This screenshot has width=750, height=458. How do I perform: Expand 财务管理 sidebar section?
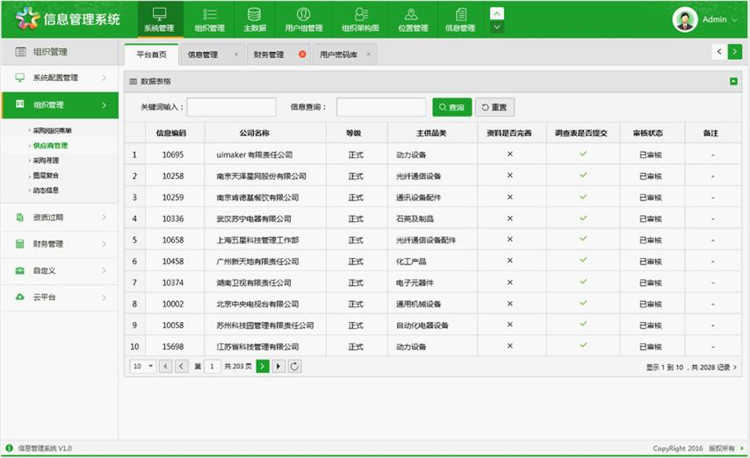(x=60, y=244)
